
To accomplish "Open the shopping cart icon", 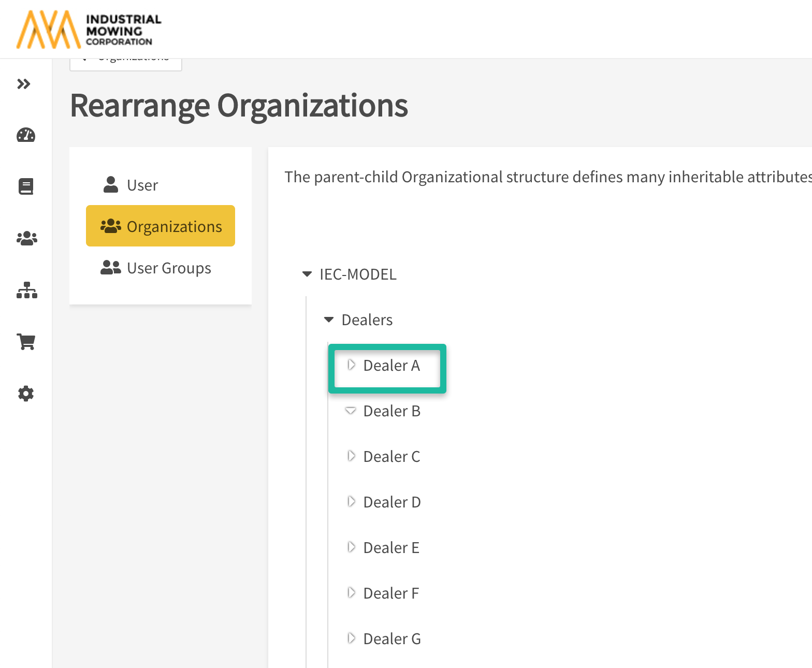I will coord(26,342).
